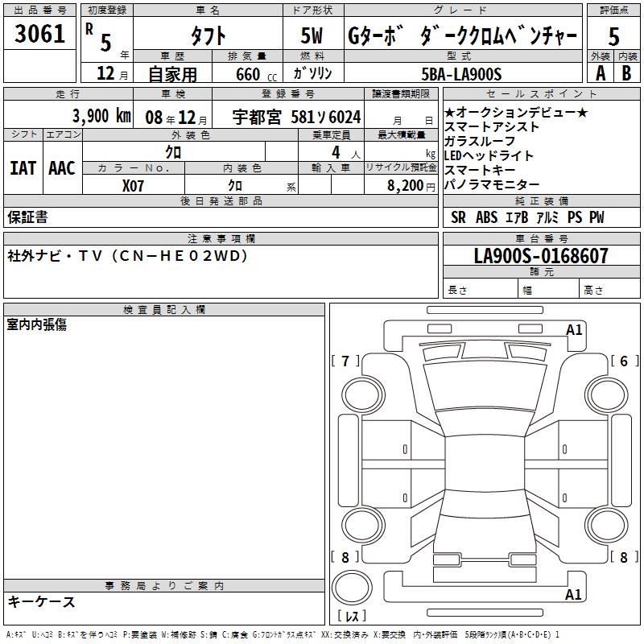Click the registration number 宇都宮 581 field
644x644 pixels.
point(291,117)
